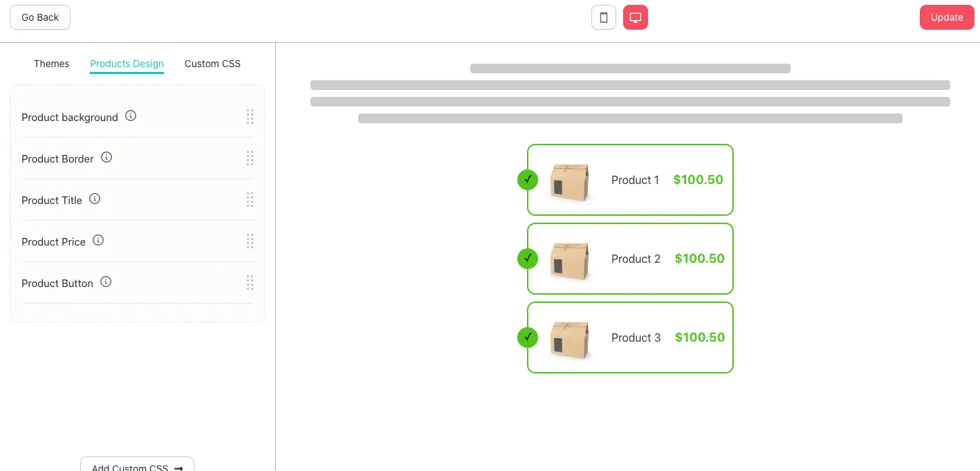Show info for Product Price
The width and height of the screenshot is (980, 471).
[98, 241]
